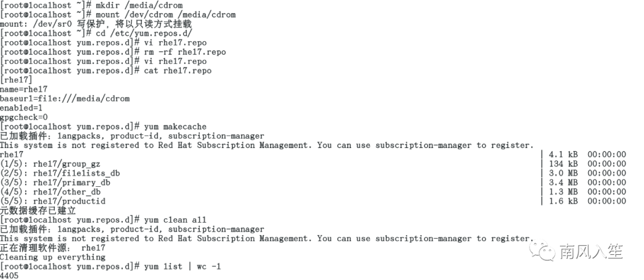
Task: Click the 'yum list | wc -l' command
Action: tap(182, 267)
